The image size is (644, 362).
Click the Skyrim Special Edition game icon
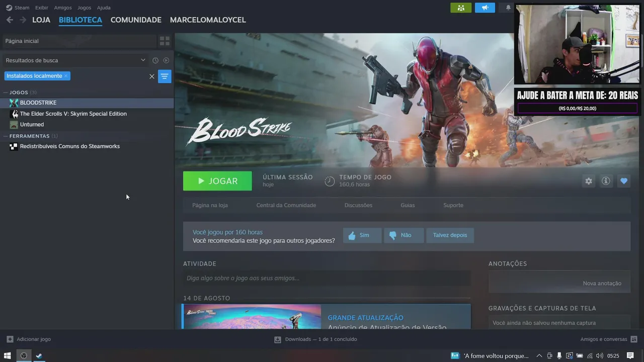pos(14,114)
